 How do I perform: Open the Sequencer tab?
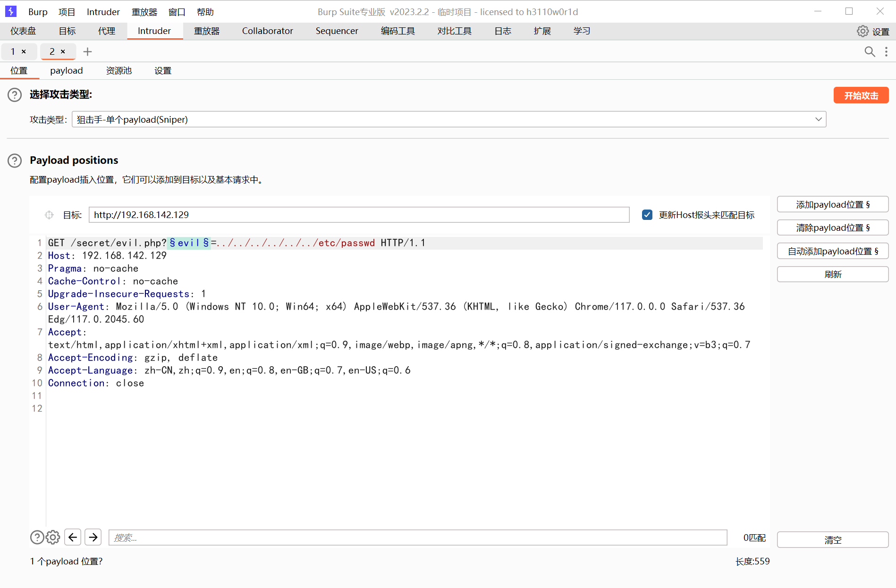point(337,31)
